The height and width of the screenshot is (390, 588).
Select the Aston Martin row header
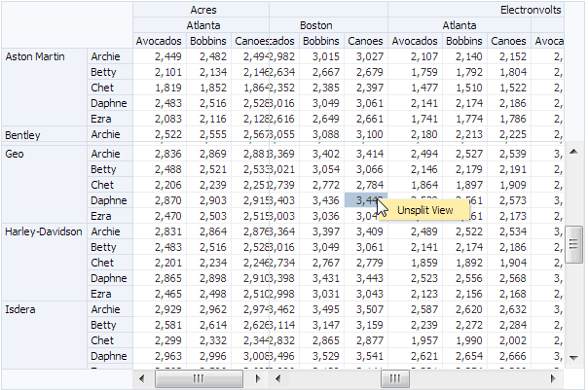(x=44, y=87)
